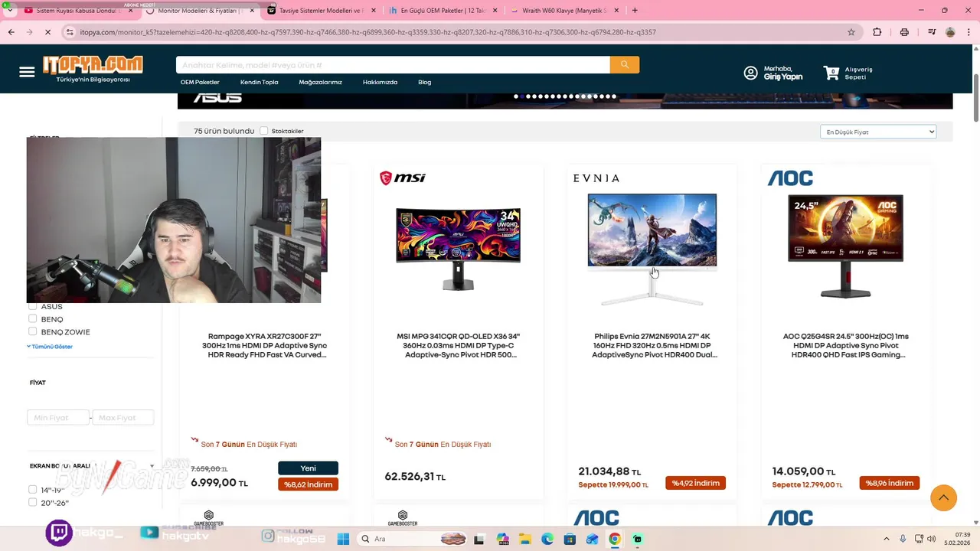Open the Chrome profile avatar
This screenshot has width=980, height=551.
(x=950, y=32)
